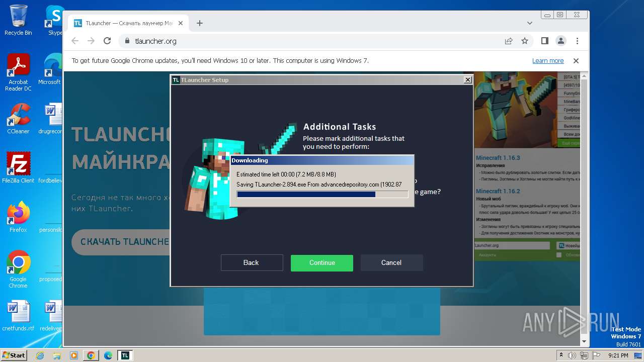Show hidden system tray icons
The image size is (644, 362).
(561, 355)
